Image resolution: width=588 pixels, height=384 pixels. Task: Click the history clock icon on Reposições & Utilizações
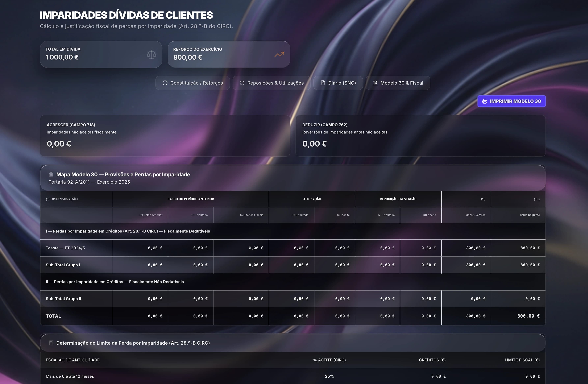[242, 83]
